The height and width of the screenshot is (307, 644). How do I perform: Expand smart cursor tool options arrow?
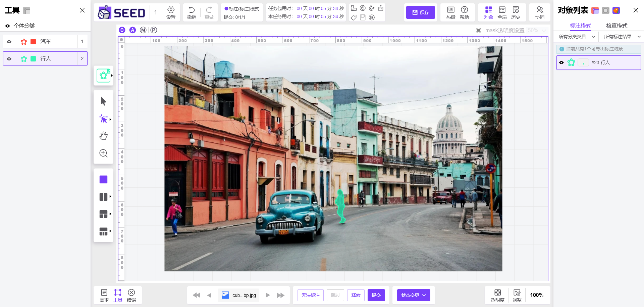pyautogui.click(x=110, y=120)
